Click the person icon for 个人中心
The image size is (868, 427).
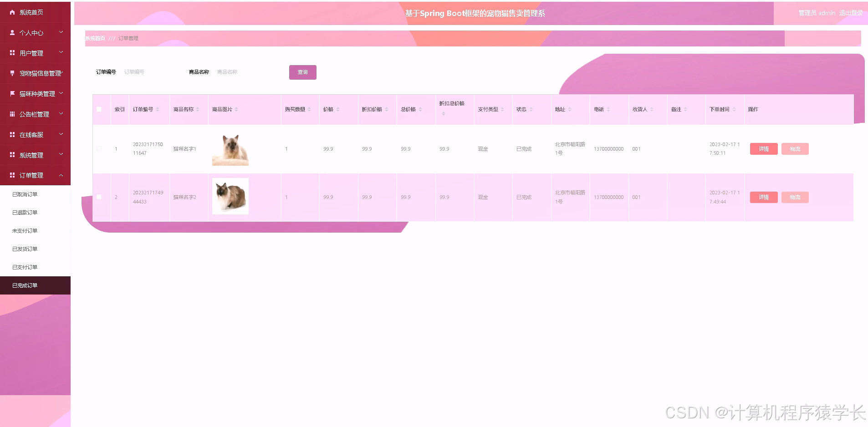point(12,33)
